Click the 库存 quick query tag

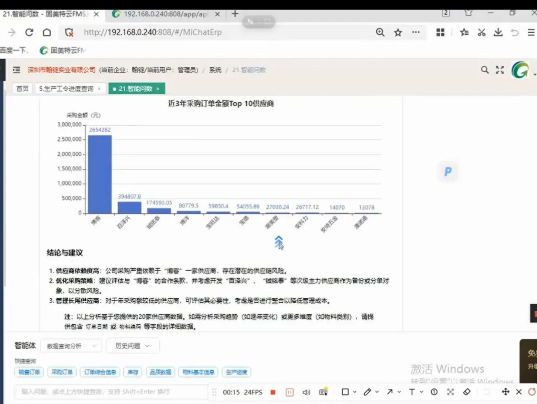[133, 372]
